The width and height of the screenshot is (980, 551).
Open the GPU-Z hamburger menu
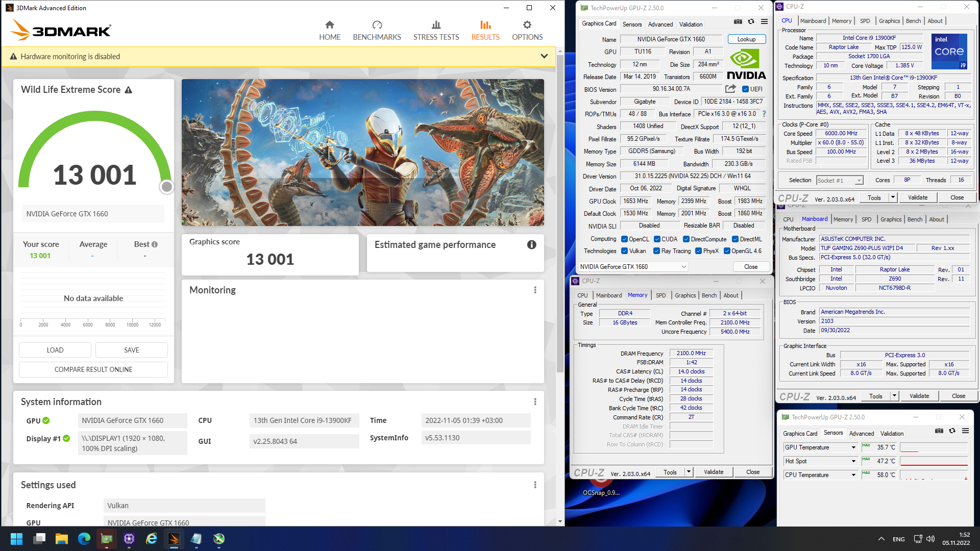click(764, 21)
